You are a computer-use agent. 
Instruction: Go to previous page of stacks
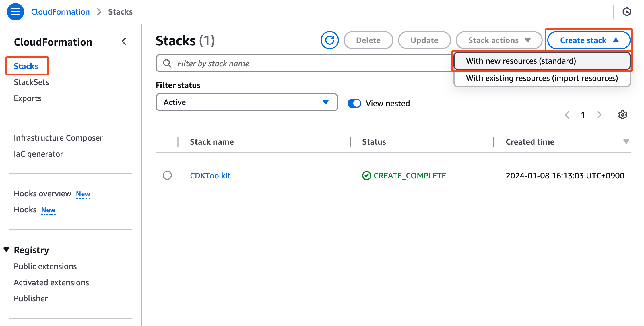point(567,115)
